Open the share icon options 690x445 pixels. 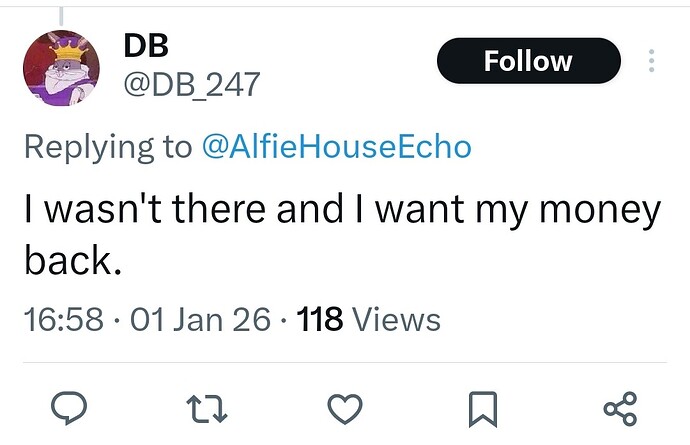click(621, 408)
